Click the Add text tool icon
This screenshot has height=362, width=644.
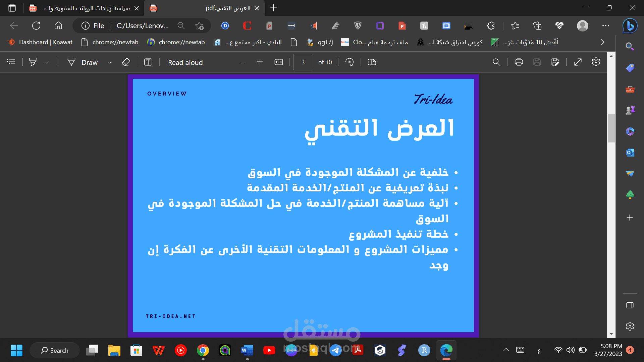pyautogui.click(x=148, y=62)
